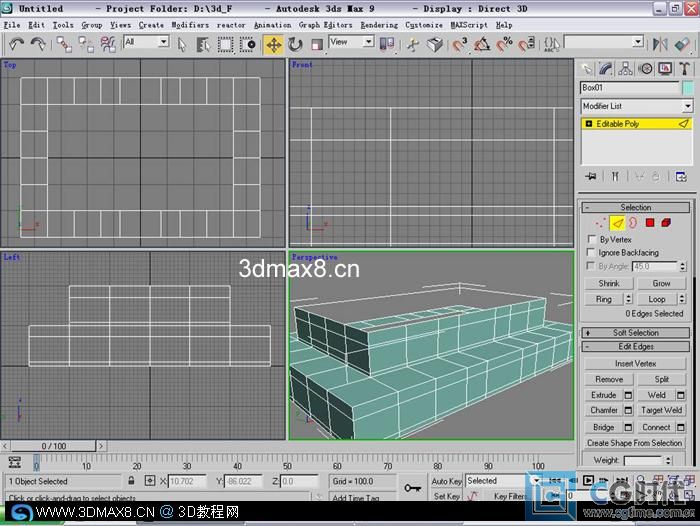Collapse the Edit Edges rollout
This screenshot has height=526, width=700.
636,346
